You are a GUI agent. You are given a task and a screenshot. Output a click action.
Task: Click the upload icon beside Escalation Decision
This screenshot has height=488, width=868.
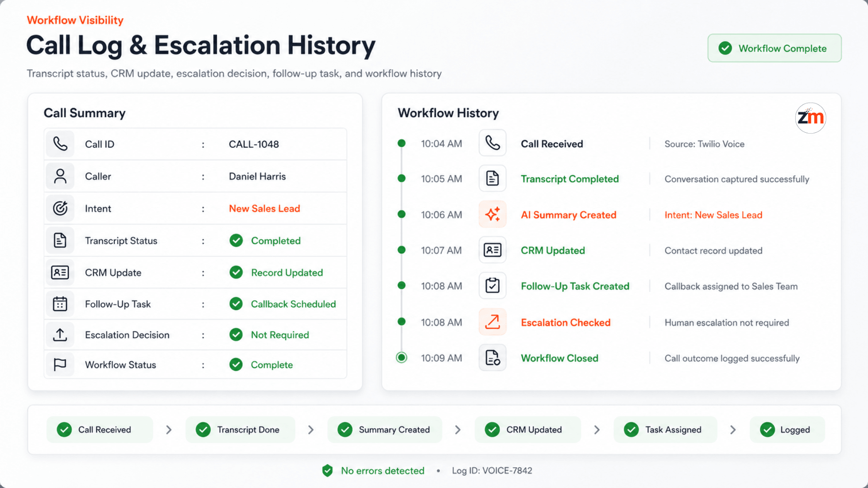pyautogui.click(x=60, y=334)
